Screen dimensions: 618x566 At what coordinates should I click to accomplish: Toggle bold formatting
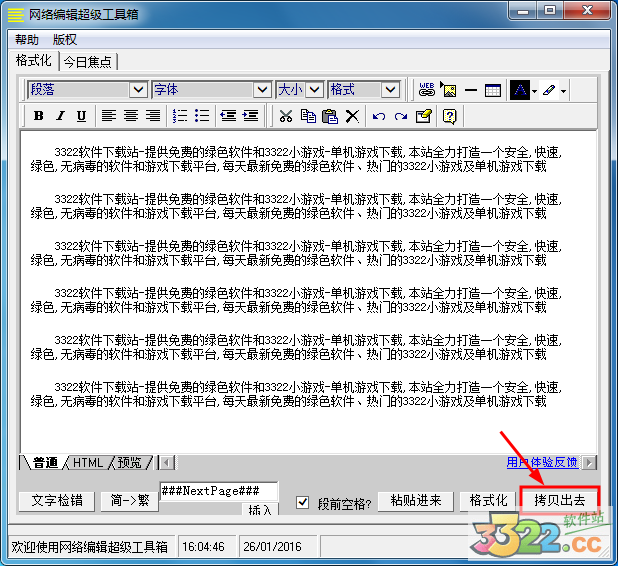coord(39,116)
